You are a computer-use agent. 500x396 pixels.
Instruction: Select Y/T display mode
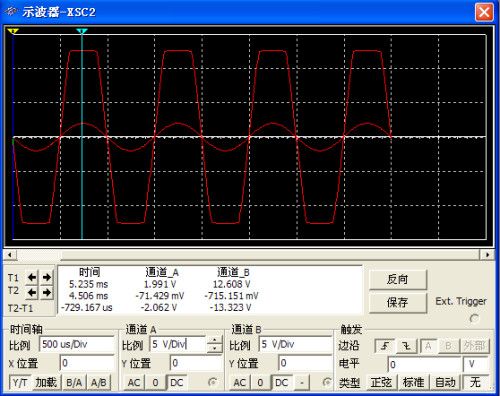pyautogui.click(x=20, y=382)
